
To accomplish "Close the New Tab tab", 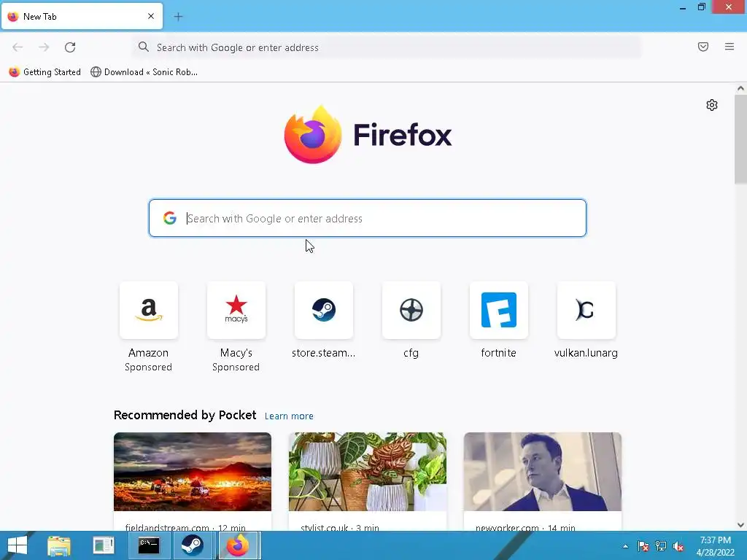I will tap(151, 16).
